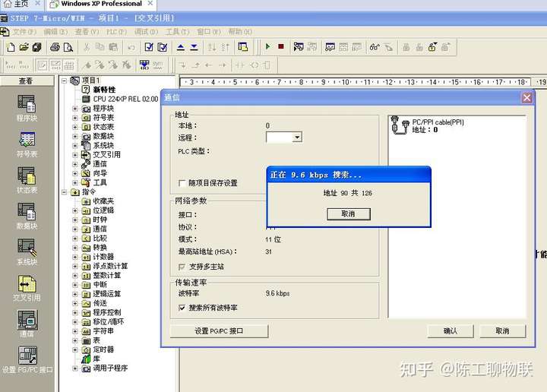The height and width of the screenshot is (392, 547).
Task: Click 取消 beside 确认 in the 通信 dialog
Action: tap(502, 331)
